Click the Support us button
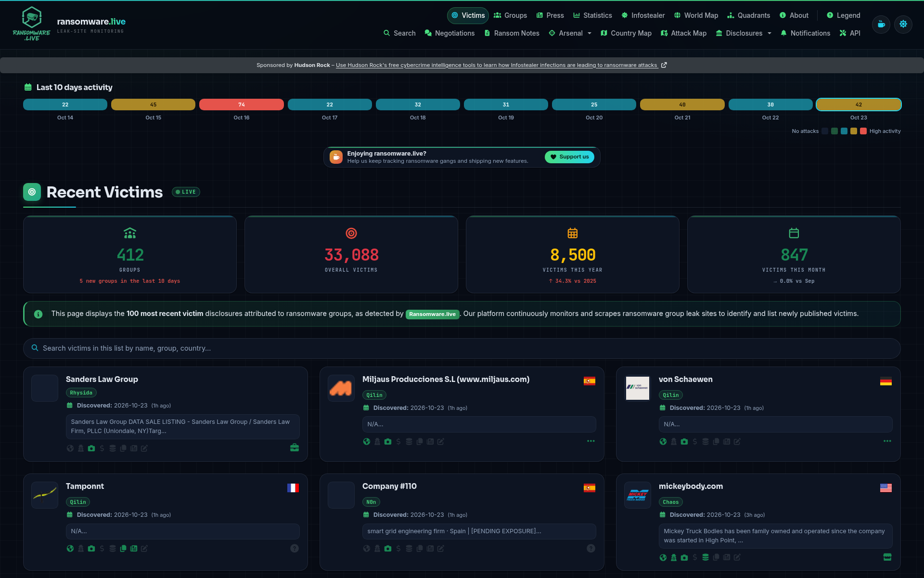Viewport: 924px width, 578px height. [x=569, y=157]
